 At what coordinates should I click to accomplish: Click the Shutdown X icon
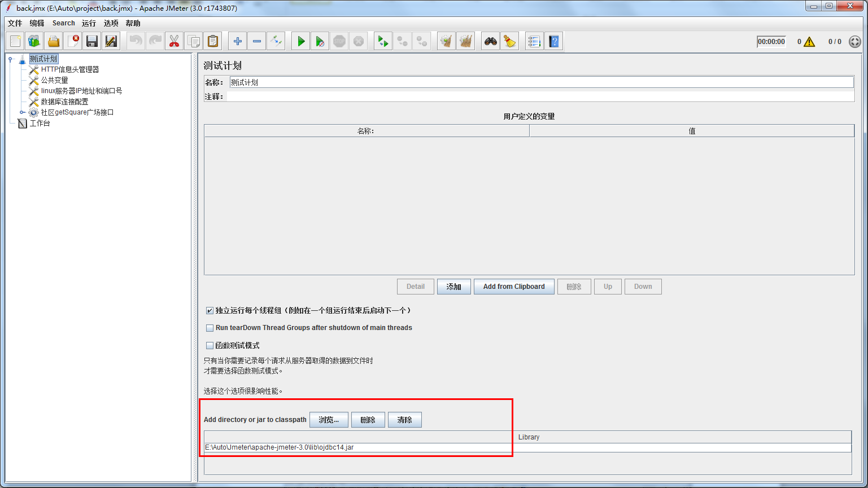coord(358,41)
